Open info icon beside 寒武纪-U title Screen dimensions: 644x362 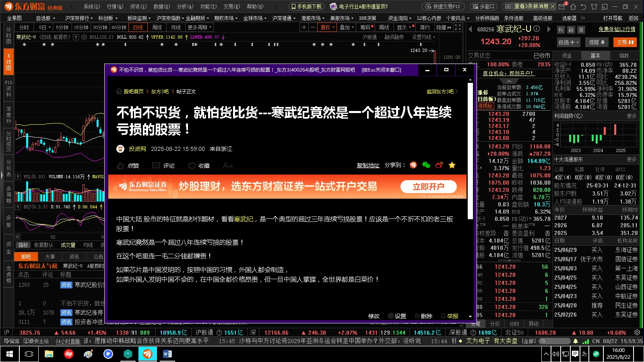pyautogui.click(x=537, y=29)
